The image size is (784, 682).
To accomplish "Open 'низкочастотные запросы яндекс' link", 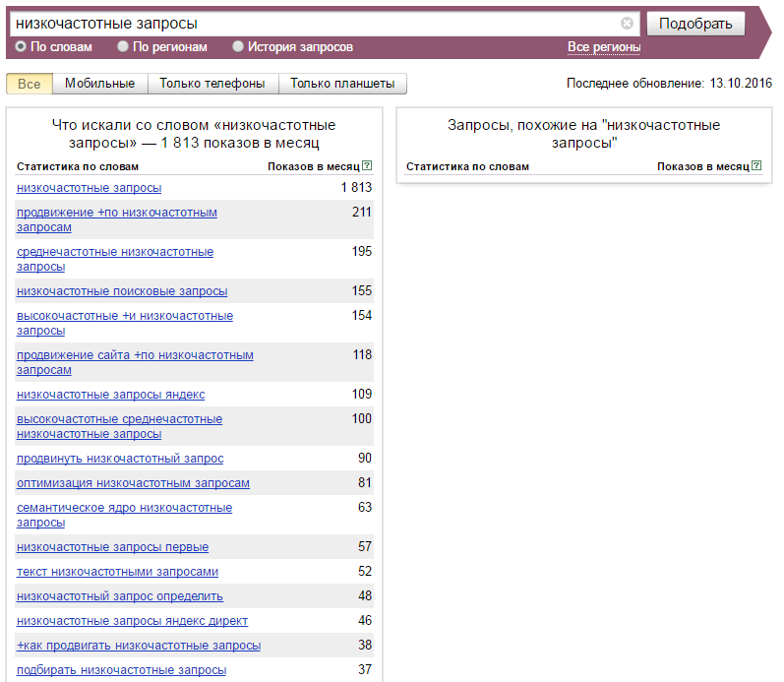I will click(111, 395).
